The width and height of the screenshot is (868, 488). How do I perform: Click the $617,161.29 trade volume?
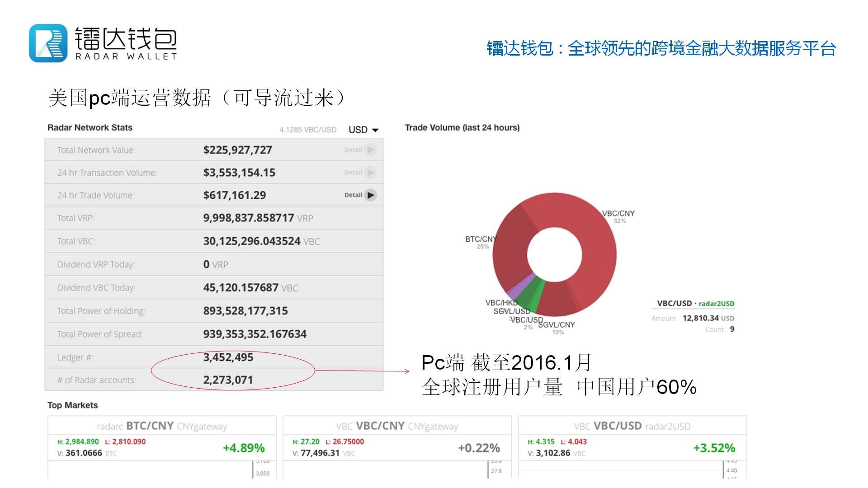[x=235, y=195]
